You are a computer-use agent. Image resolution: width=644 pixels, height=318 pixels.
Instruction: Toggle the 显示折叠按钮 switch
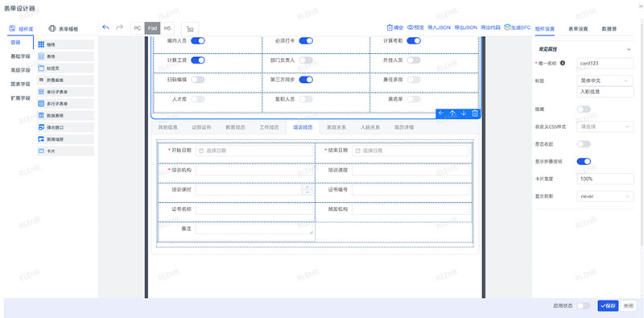pyautogui.click(x=584, y=162)
